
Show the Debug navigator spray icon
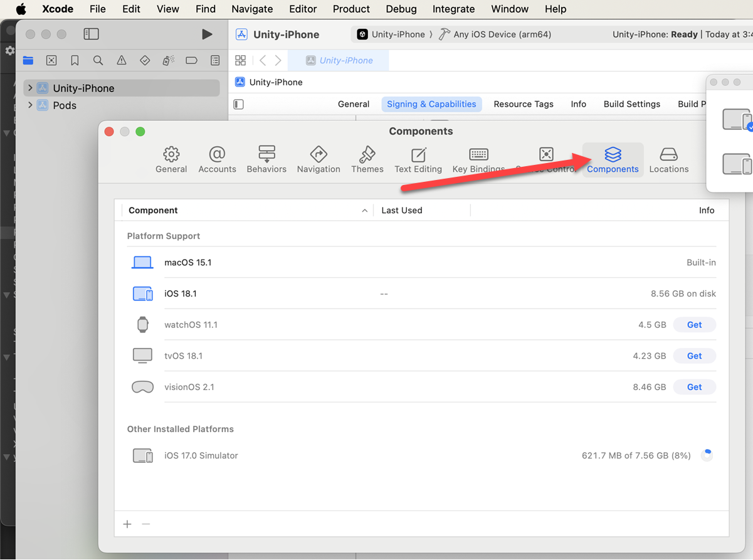[x=168, y=60]
